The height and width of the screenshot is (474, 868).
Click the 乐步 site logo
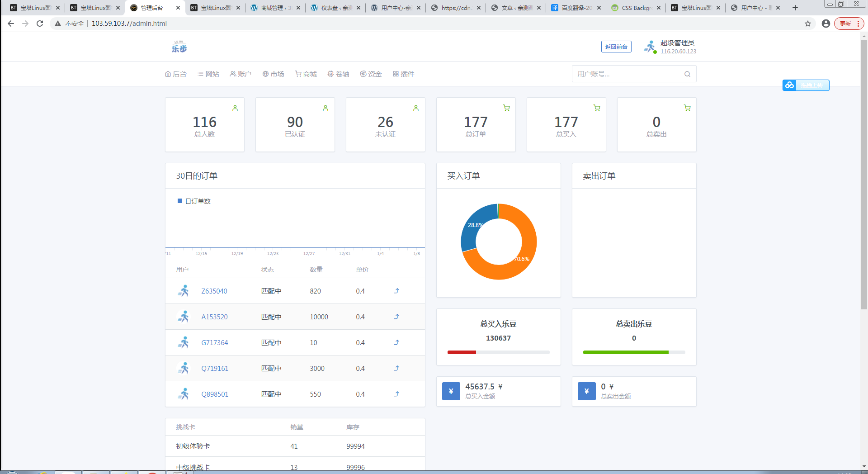(x=179, y=47)
